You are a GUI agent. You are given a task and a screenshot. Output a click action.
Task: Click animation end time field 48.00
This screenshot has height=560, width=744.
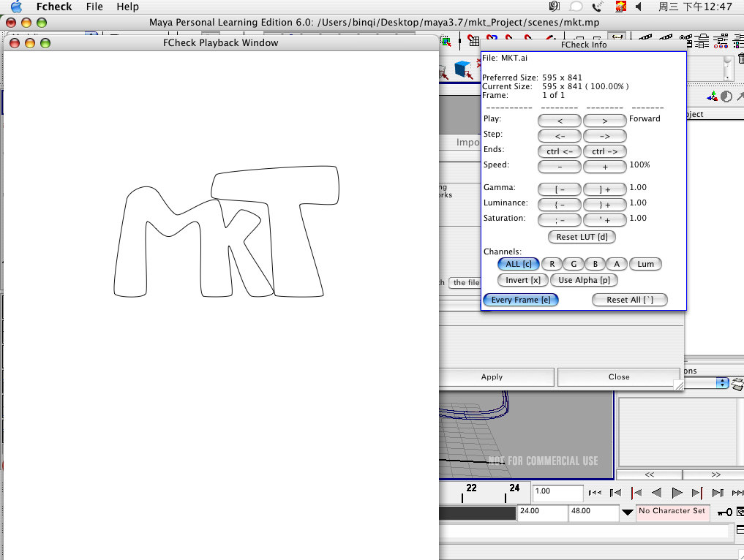coord(593,512)
